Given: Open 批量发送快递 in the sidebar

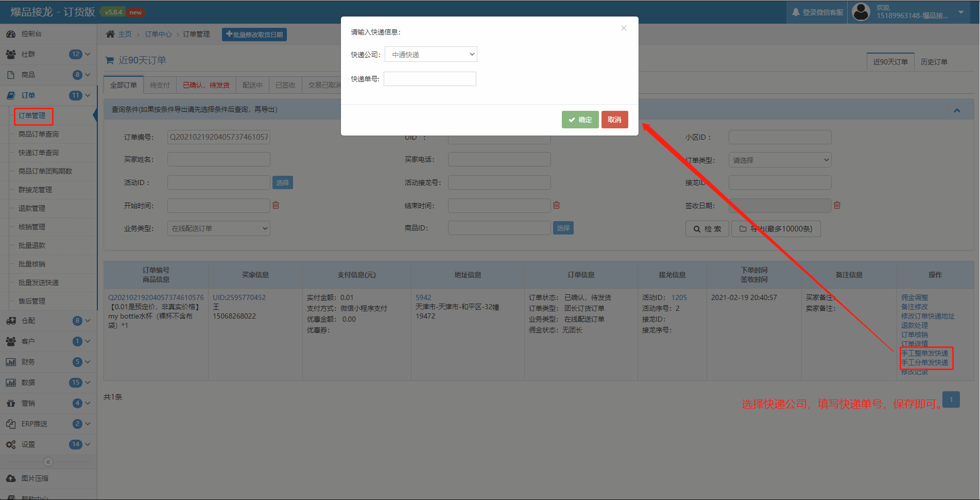Looking at the screenshot, I should (39, 282).
